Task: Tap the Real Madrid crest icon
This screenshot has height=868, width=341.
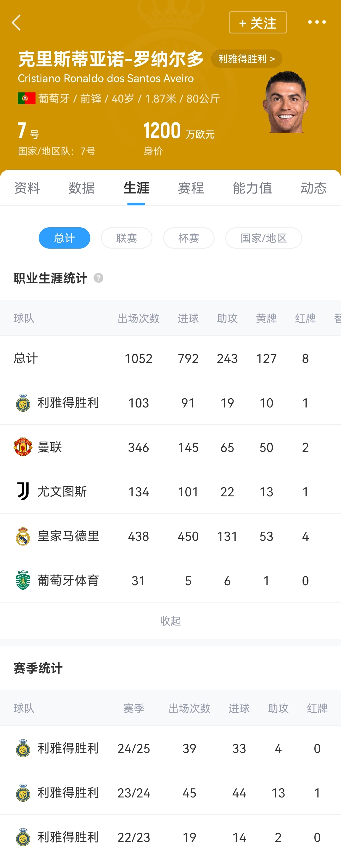Action: (x=23, y=536)
